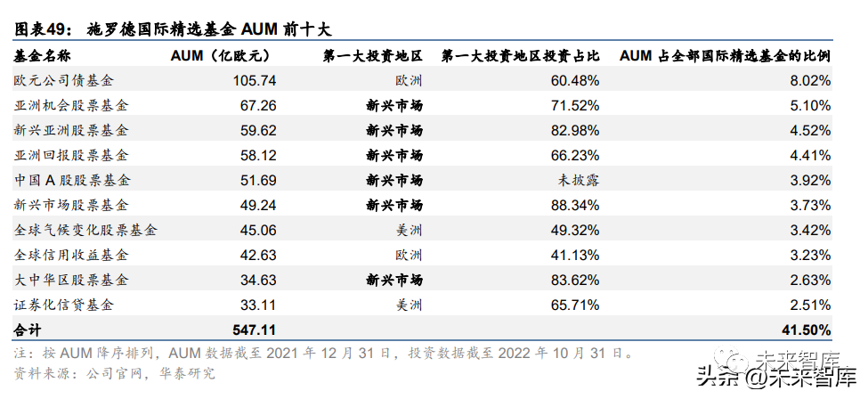Select AUM value 51.69

[258, 181]
